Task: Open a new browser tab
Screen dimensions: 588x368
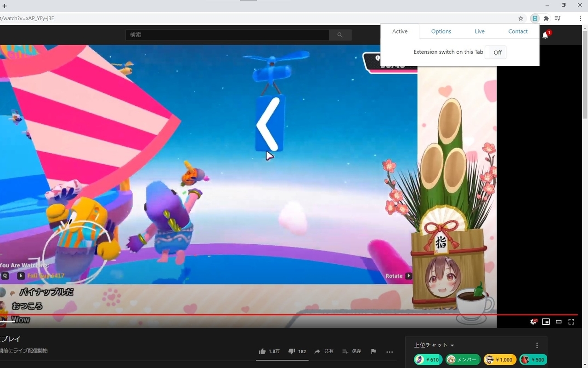Action: coord(5,6)
